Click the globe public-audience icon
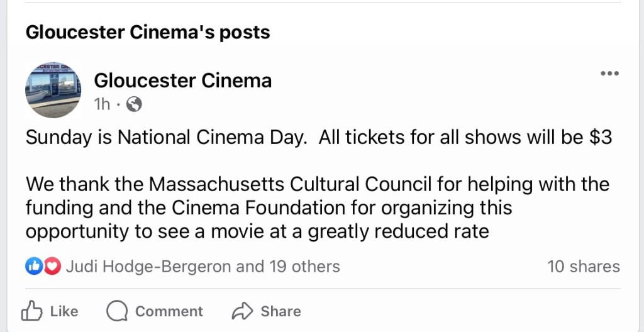The height and width of the screenshot is (332, 644). coord(134,104)
